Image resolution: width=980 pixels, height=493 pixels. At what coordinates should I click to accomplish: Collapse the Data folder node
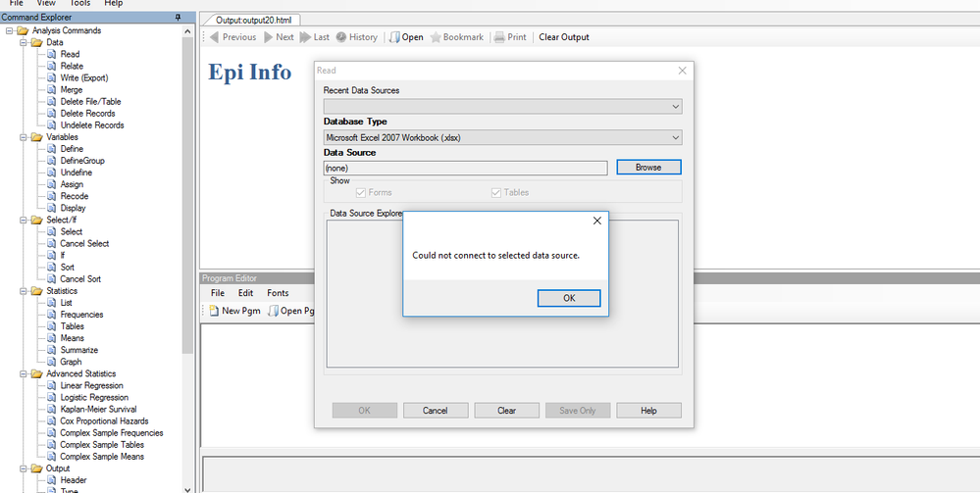tap(24, 42)
